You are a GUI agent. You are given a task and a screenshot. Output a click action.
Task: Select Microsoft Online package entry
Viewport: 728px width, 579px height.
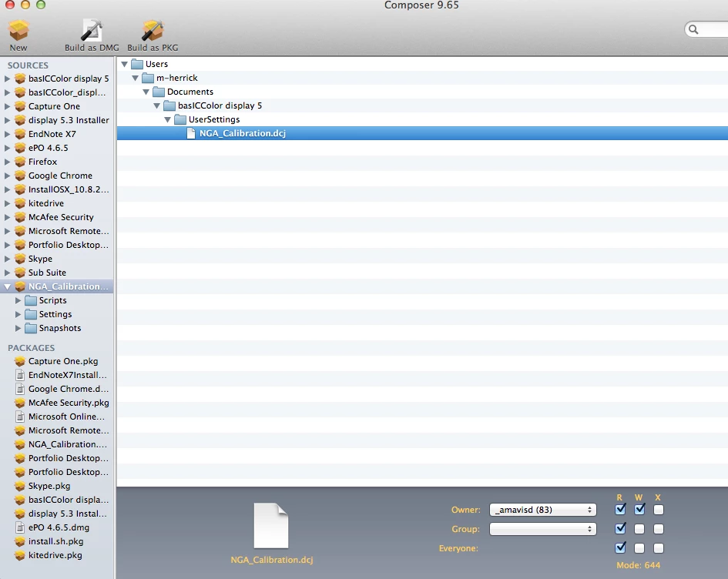[x=66, y=417]
